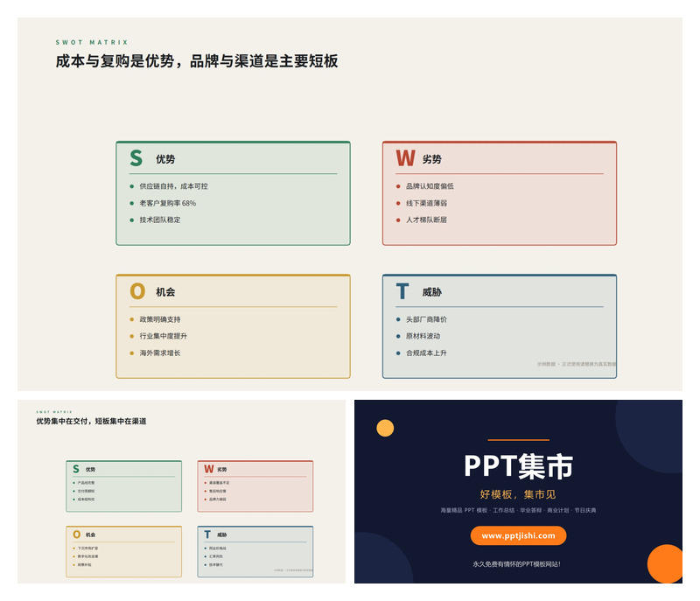Select the 劣势 heading in main slide
The width and height of the screenshot is (700, 601).
click(431, 159)
